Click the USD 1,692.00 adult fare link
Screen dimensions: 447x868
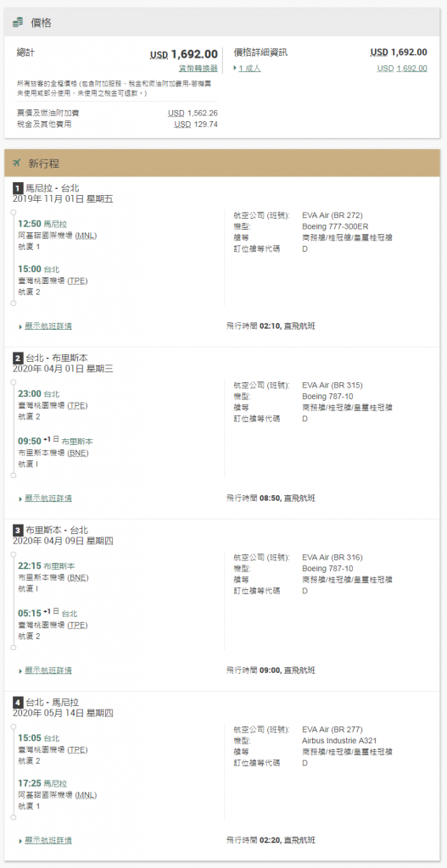pos(402,68)
